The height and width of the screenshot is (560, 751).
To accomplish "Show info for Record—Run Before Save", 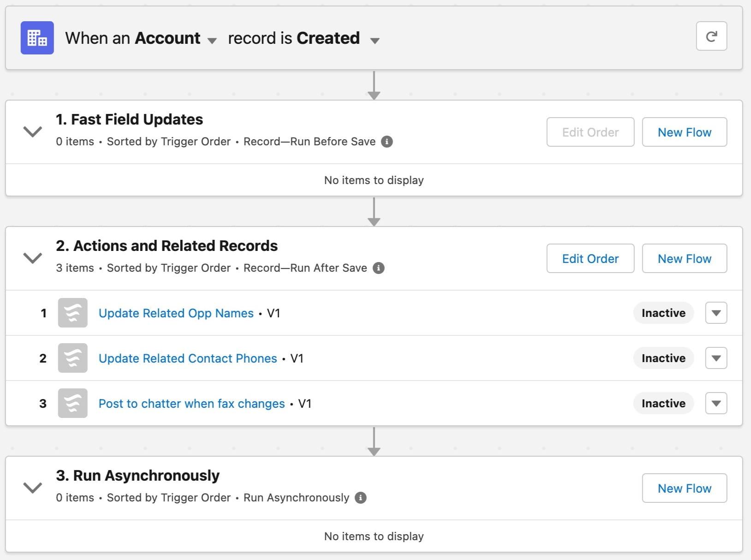I will point(387,142).
